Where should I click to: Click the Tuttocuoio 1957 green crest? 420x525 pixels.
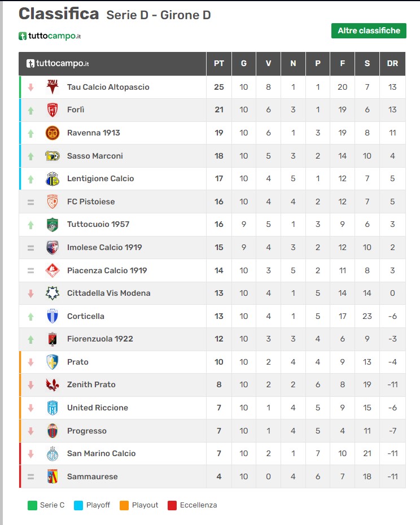(x=53, y=225)
